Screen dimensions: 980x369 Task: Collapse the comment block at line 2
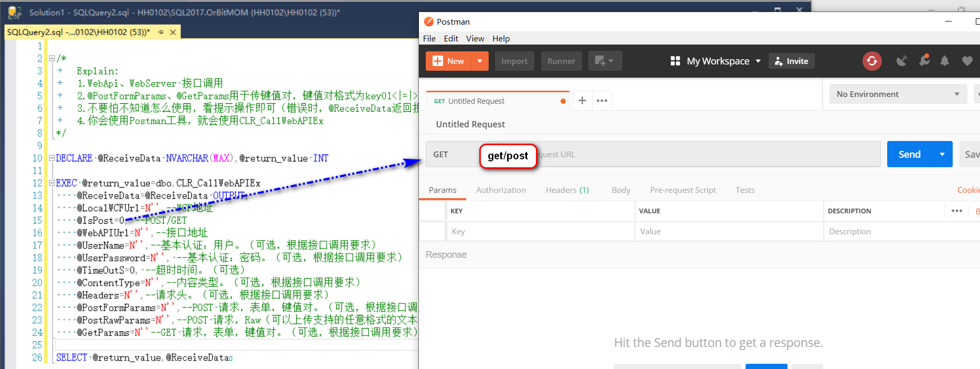(51, 58)
